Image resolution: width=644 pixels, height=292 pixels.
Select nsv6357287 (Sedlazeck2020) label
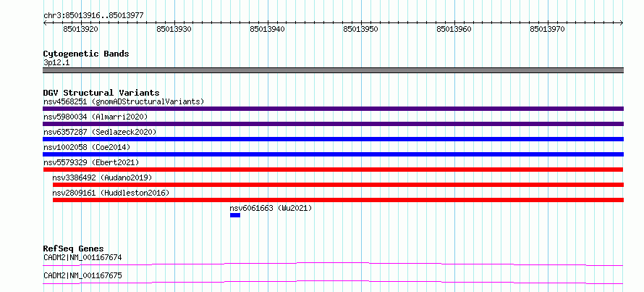pyautogui.click(x=100, y=132)
